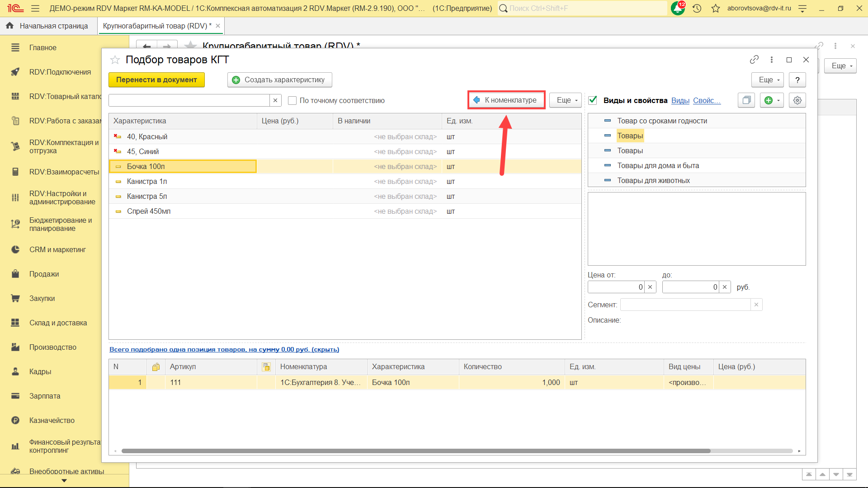Click the favorites star in title bar
The height and width of the screenshot is (488, 868).
(x=715, y=8)
